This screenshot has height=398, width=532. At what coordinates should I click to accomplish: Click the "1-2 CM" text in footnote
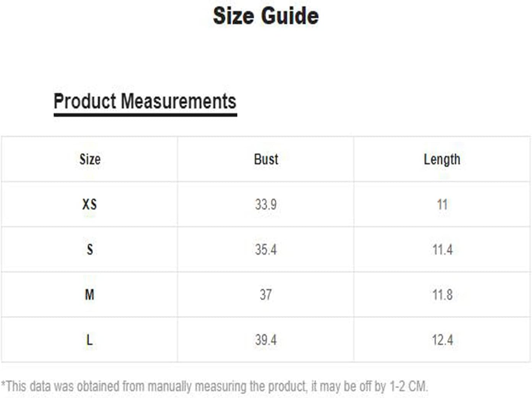[x=408, y=386]
